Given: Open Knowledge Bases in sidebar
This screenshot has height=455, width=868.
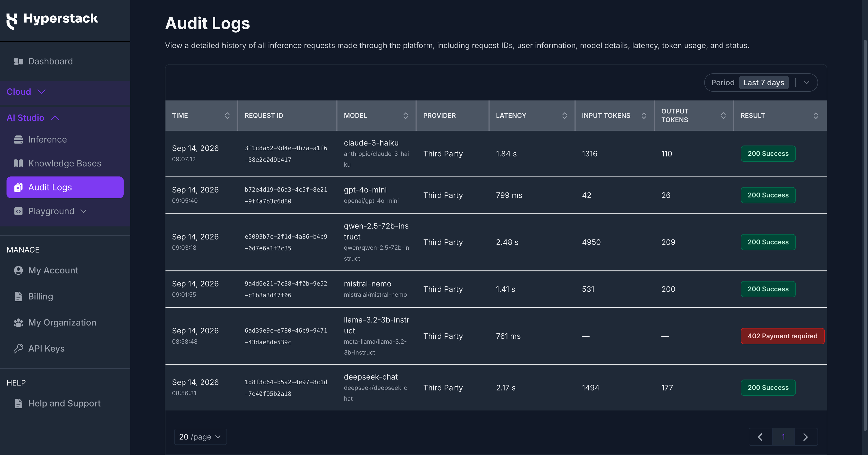Looking at the screenshot, I should coord(65,163).
